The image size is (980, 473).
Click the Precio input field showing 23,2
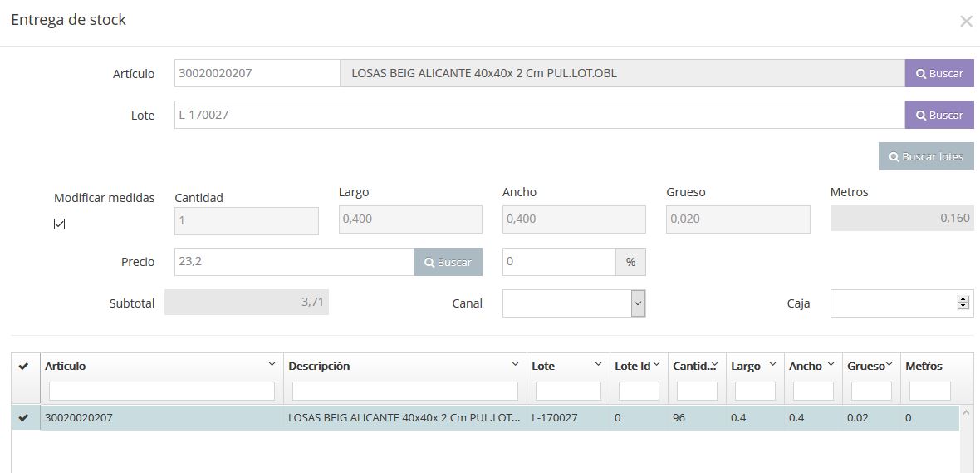294,262
